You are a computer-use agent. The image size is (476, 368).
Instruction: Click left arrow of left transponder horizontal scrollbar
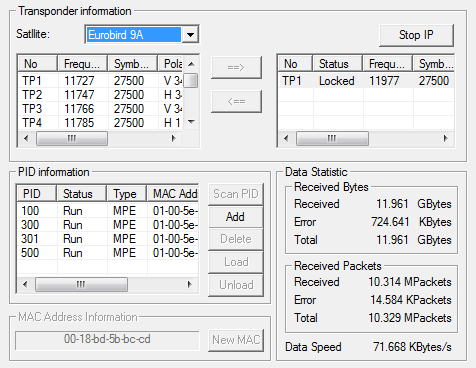(x=26, y=138)
